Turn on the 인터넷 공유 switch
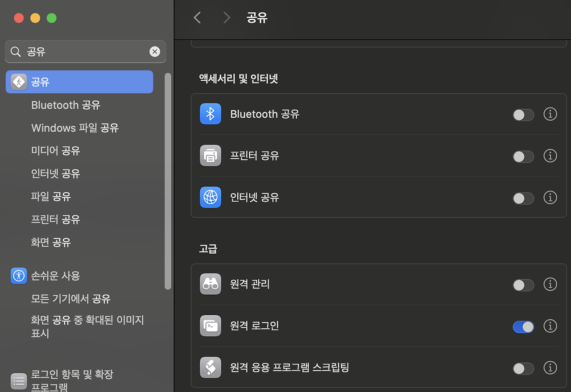Image resolution: width=571 pixels, height=392 pixels. [x=523, y=198]
